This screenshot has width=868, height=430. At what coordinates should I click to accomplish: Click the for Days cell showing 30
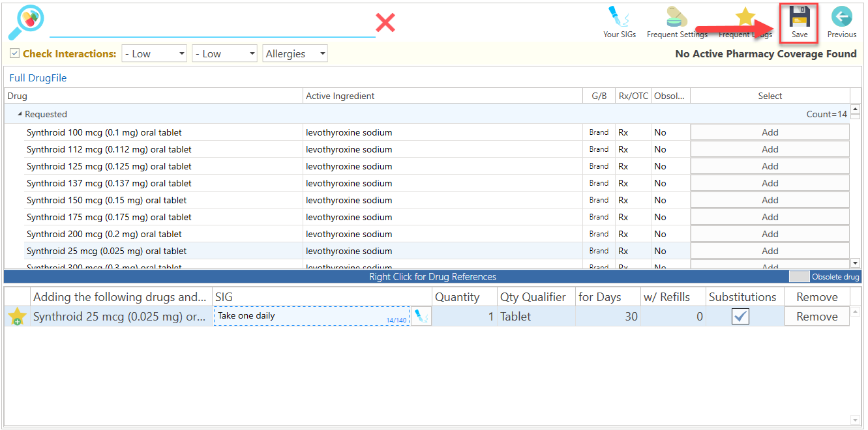[x=608, y=316]
